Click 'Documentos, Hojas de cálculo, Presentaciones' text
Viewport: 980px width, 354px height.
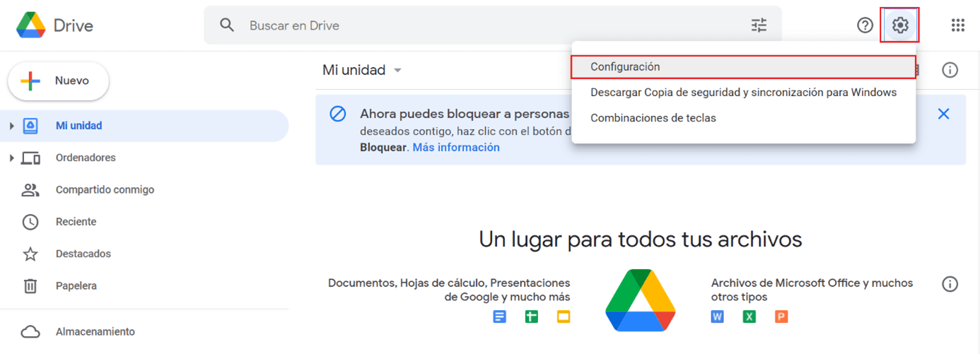(449, 283)
